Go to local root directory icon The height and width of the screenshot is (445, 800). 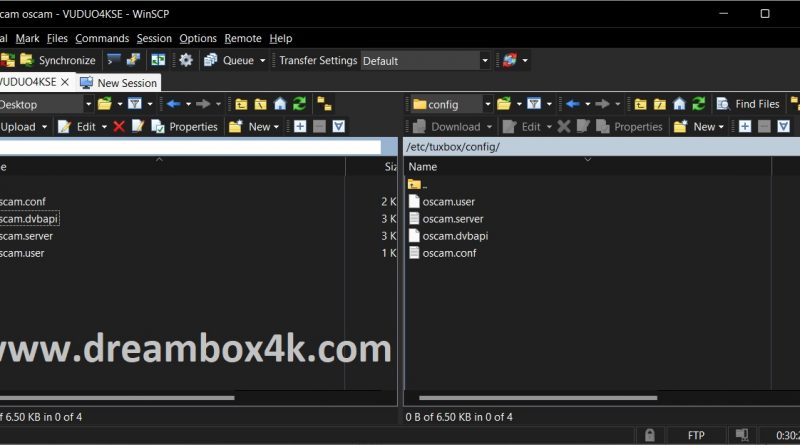pyautogui.click(x=261, y=104)
